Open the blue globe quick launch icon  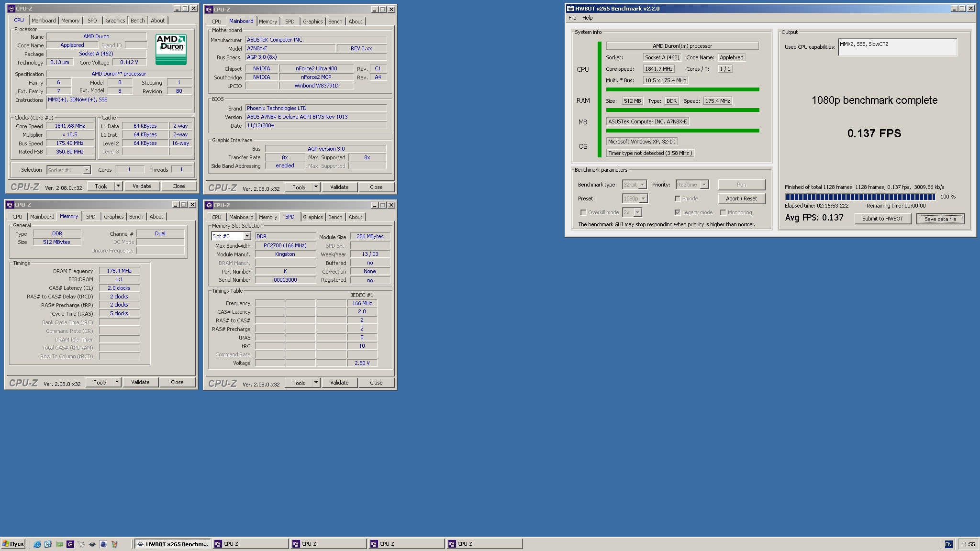pyautogui.click(x=103, y=544)
